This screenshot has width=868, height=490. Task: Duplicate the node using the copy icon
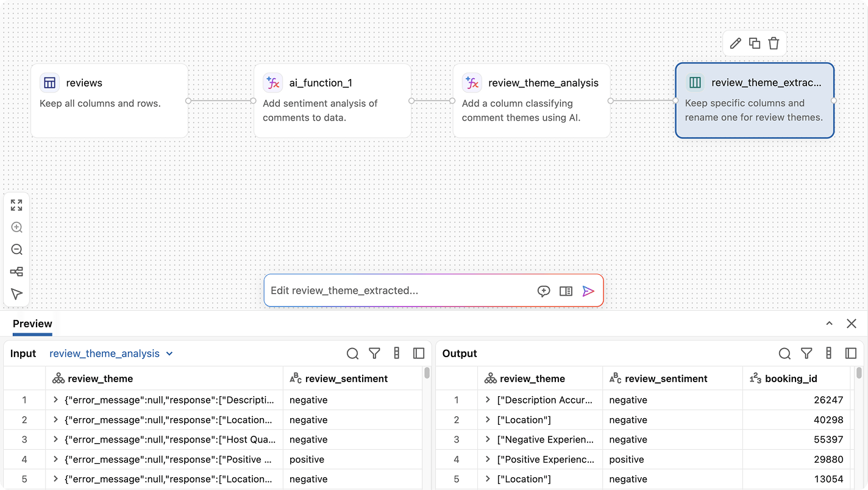click(755, 43)
